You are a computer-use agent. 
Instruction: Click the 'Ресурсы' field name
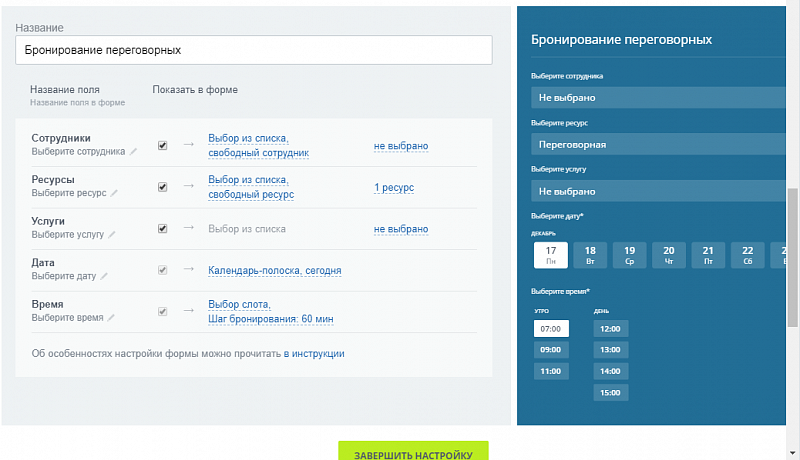pos(53,180)
